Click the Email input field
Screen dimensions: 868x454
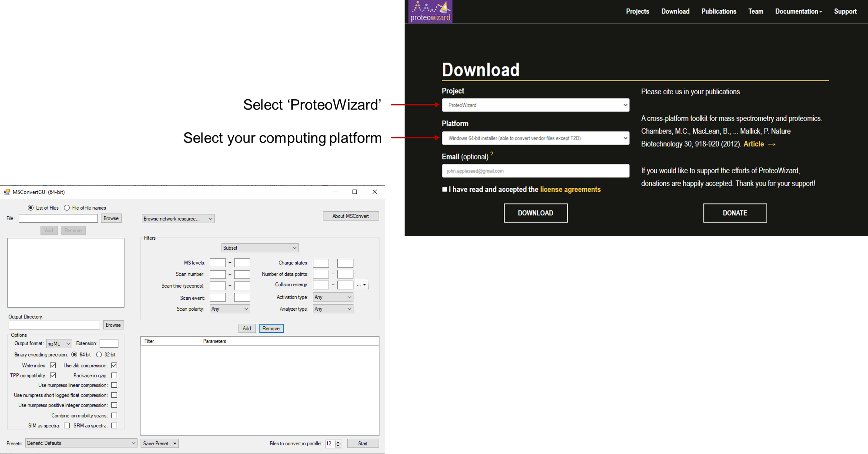[535, 171]
